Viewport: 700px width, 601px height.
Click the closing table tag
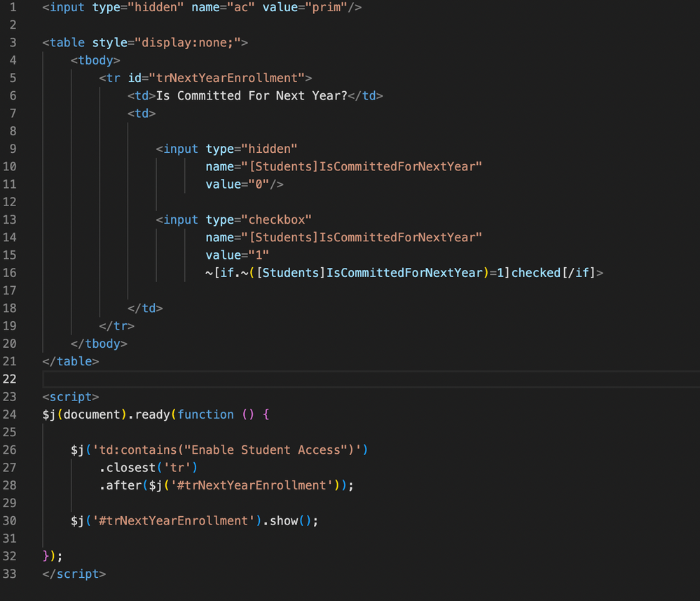point(71,361)
